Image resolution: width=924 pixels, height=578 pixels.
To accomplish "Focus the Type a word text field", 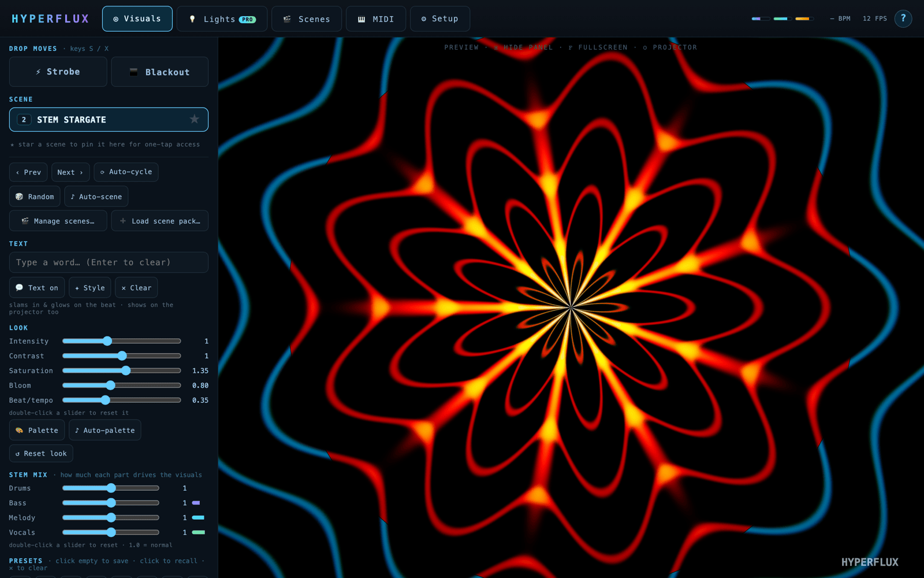I will coord(109,262).
